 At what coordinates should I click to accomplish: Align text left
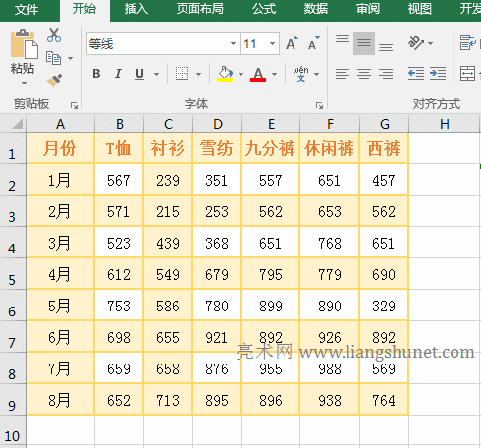point(343,74)
